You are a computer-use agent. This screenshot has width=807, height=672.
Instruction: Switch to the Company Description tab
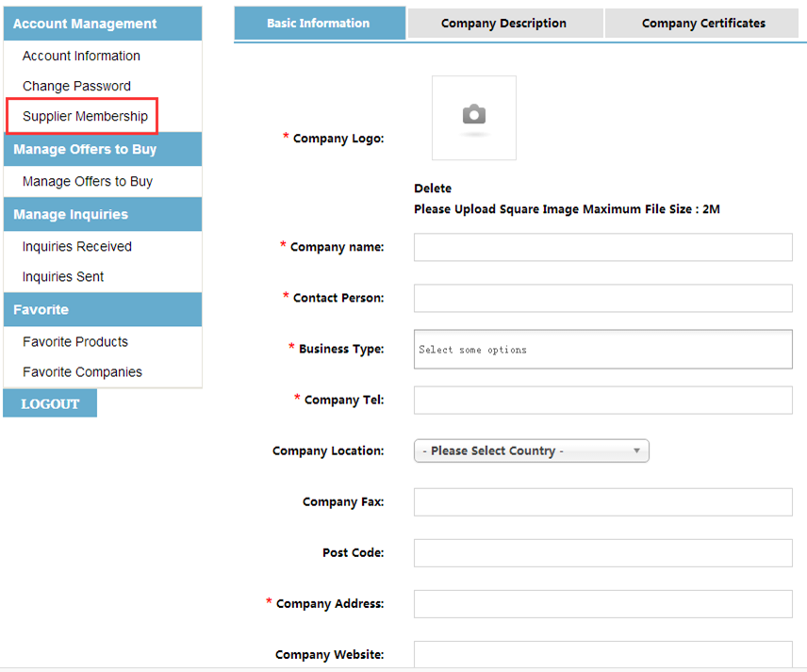click(x=505, y=24)
